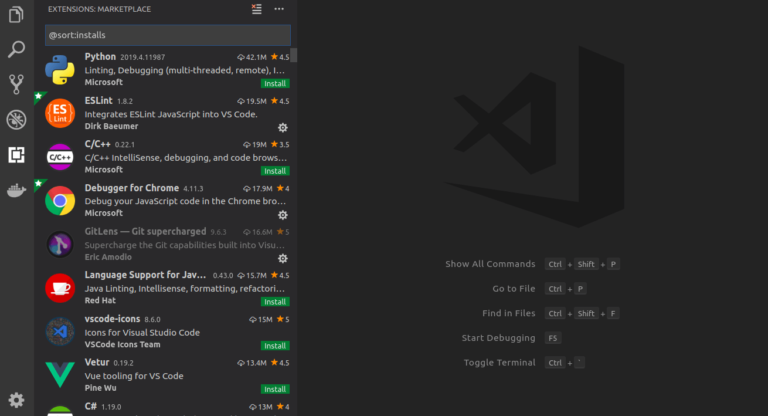Viewport: 768px width, 416px height.
Task: Click the Find in Files hint
Action: (508, 314)
